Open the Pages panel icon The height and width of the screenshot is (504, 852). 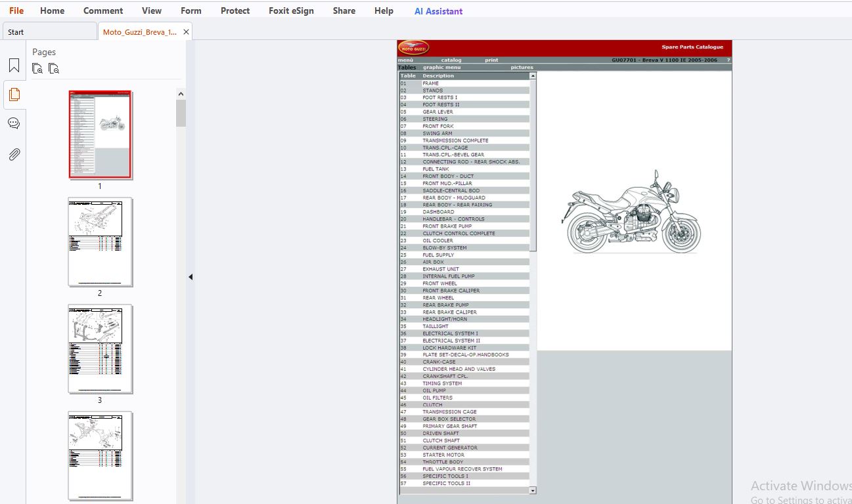(x=14, y=94)
